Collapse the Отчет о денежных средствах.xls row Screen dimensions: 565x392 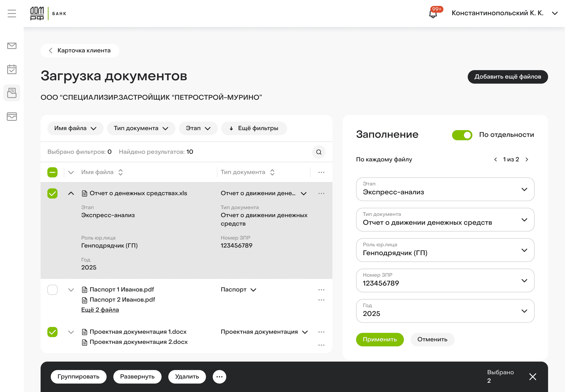[71, 193]
